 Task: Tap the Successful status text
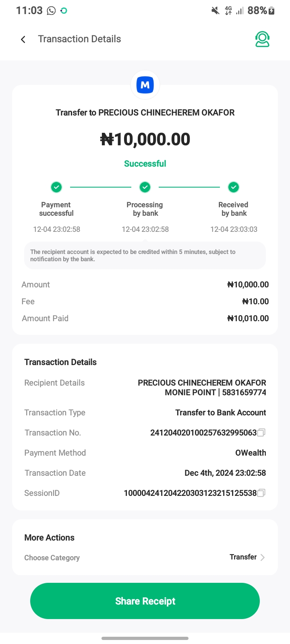(145, 163)
